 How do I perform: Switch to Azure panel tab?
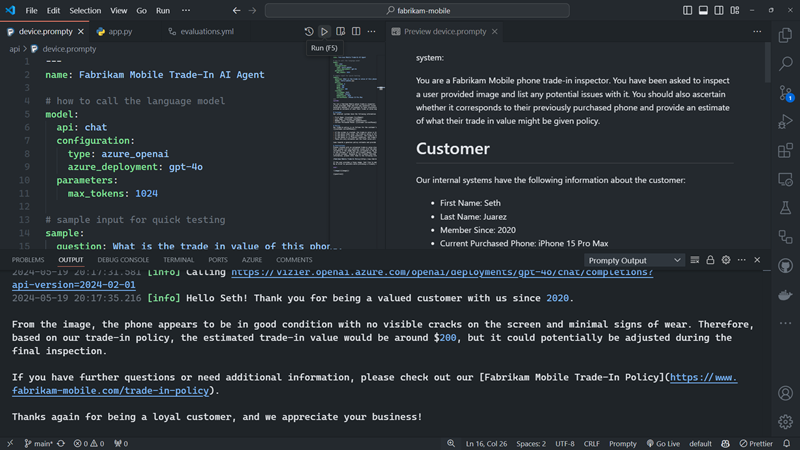[x=252, y=260]
